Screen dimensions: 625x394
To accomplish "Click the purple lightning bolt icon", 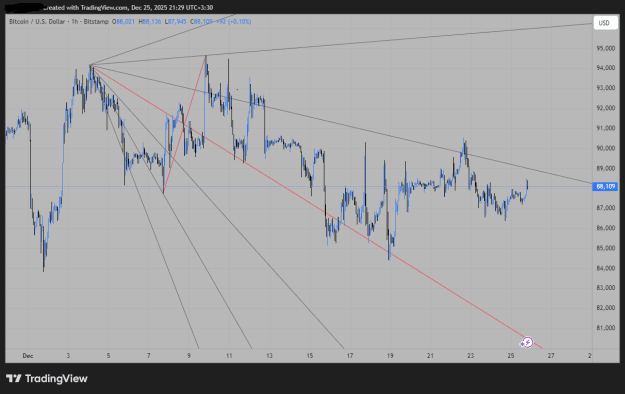I will pos(527,342).
